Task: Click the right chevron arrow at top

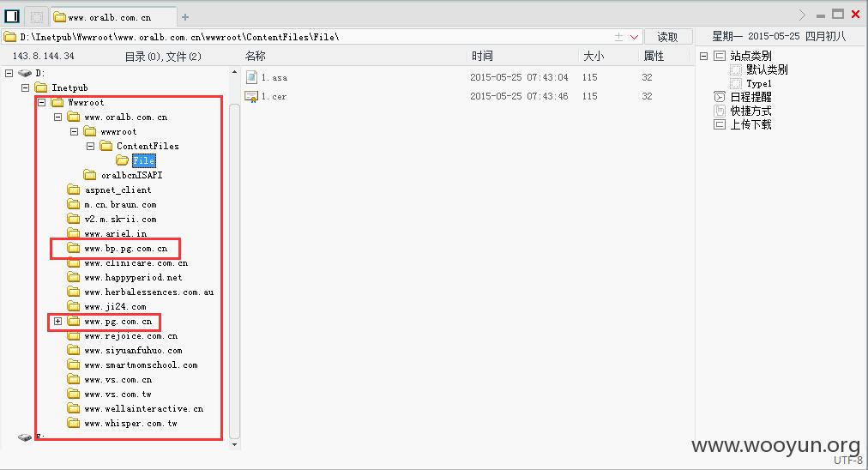Action: pos(802,15)
